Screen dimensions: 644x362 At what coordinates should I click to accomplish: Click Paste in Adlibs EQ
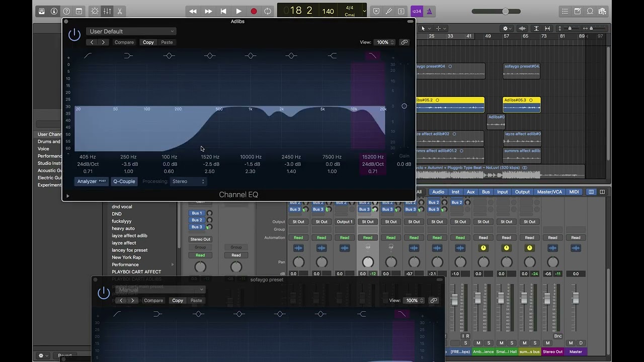(167, 42)
